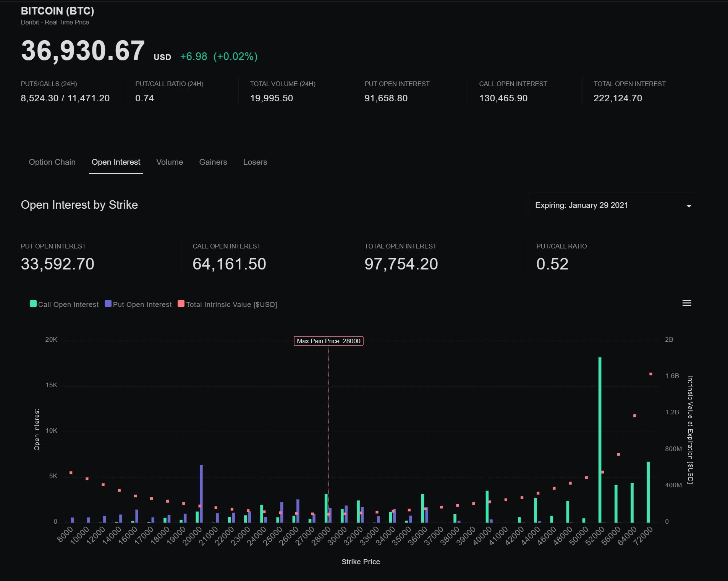Screen dimensions: 728x581
Task: Click the purple Put Open Interest swatch
Action: (108, 304)
